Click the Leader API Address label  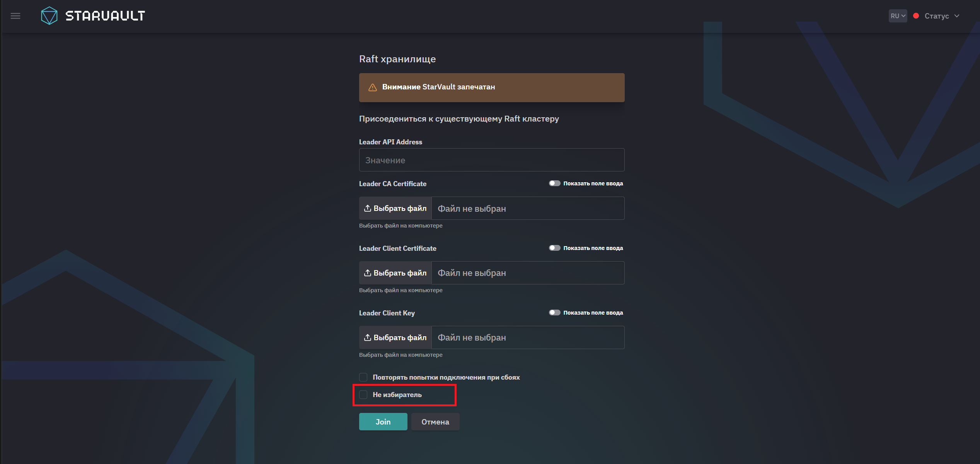click(x=390, y=142)
